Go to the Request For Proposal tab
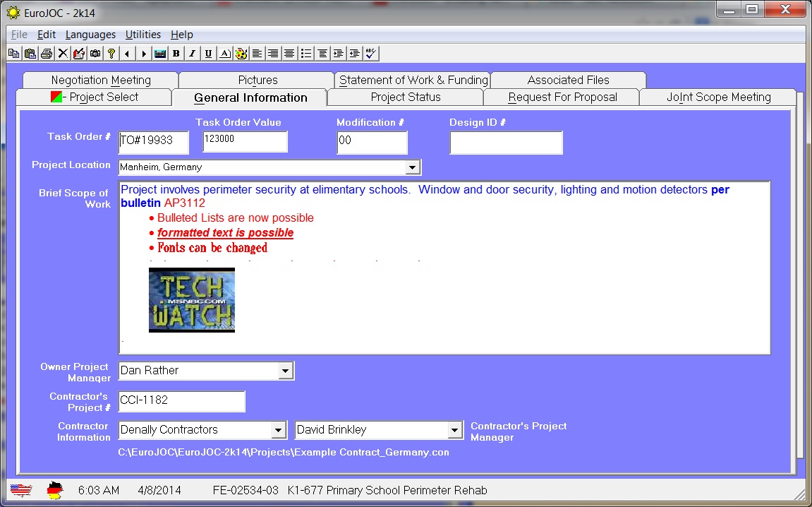Viewport: 812px width, 507px height. (x=562, y=97)
